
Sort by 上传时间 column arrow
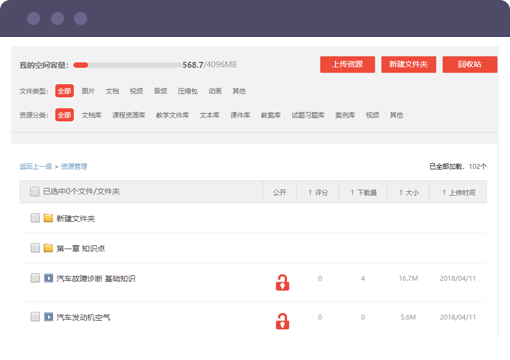444,192
